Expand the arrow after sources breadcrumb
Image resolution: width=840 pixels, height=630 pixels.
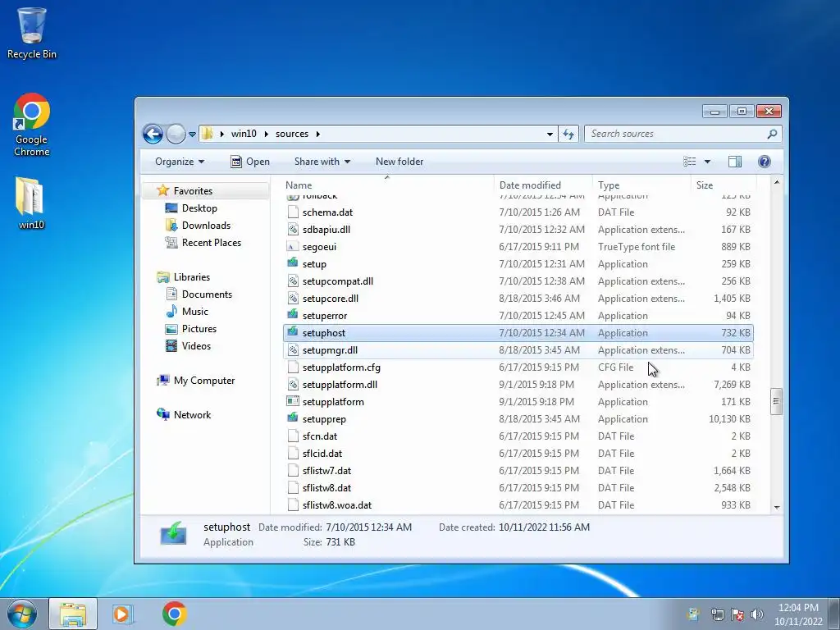tap(318, 134)
